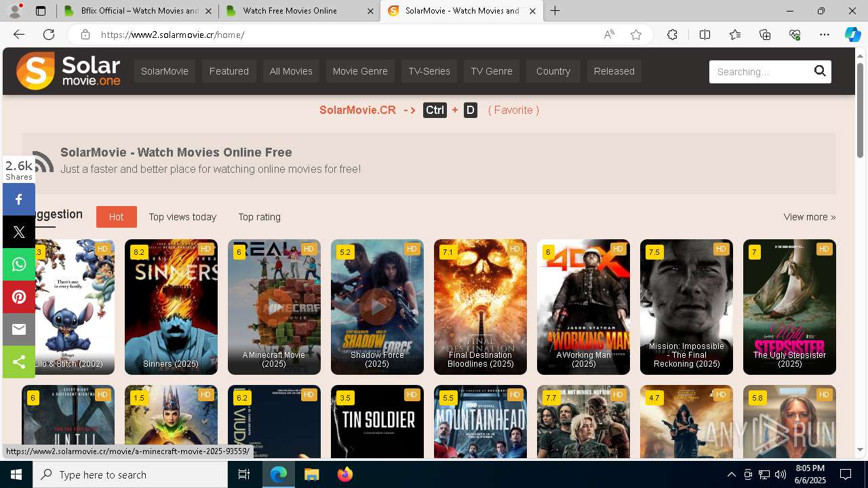The image size is (868, 488).
Task: Open A Minecraft Movie (2025) poster
Action: [274, 306]
